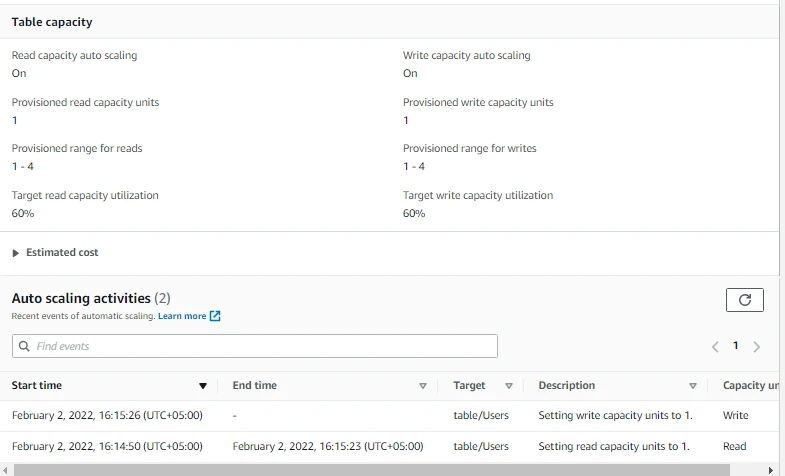Select page 1 in pagination
This screenshot has width=785, height=476.
tap(736, 346)
